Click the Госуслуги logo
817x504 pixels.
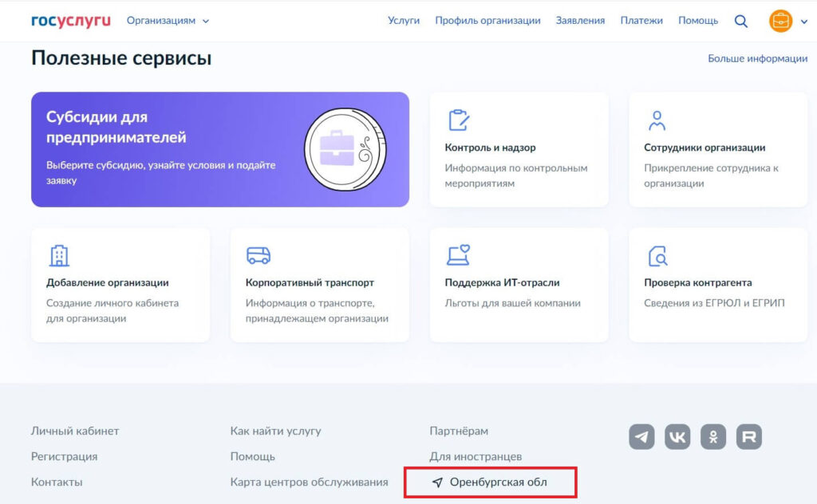pos(71,21)
